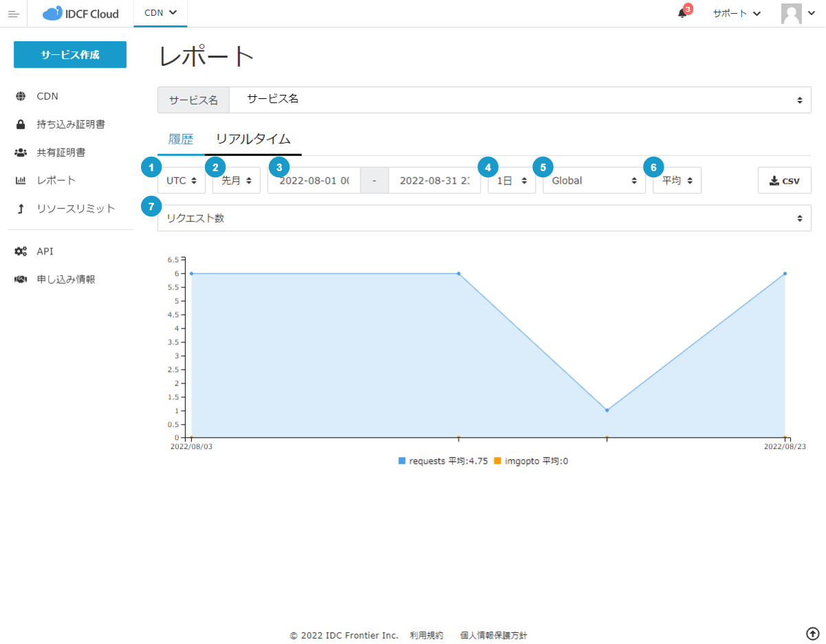The width and height of the screenshot is (826, 644).
Task: Expand the Global region dropdown
Action: coord(594,181)
